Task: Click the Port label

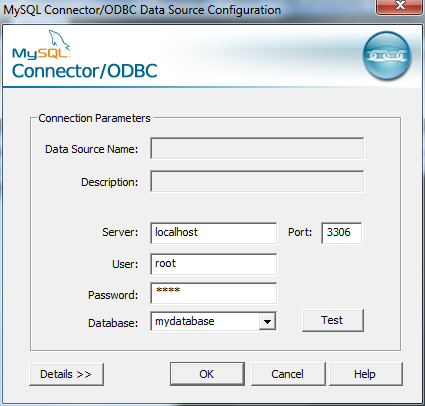Action: tap(300, 232)
